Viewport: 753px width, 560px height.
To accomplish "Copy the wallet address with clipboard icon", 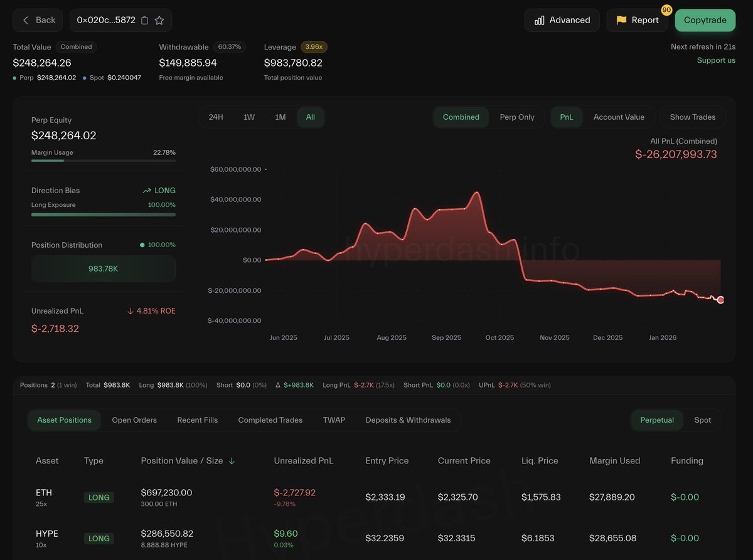I will click(x=144, y=20).
